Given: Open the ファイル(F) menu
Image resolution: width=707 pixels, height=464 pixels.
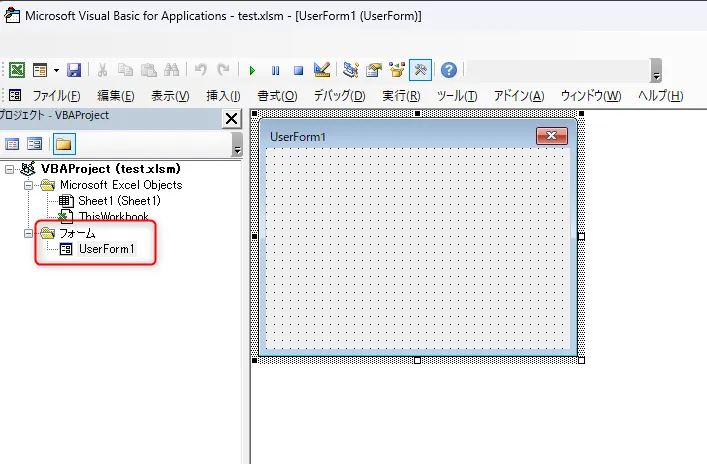Looking at the screenshot, I should click(56, 96).
